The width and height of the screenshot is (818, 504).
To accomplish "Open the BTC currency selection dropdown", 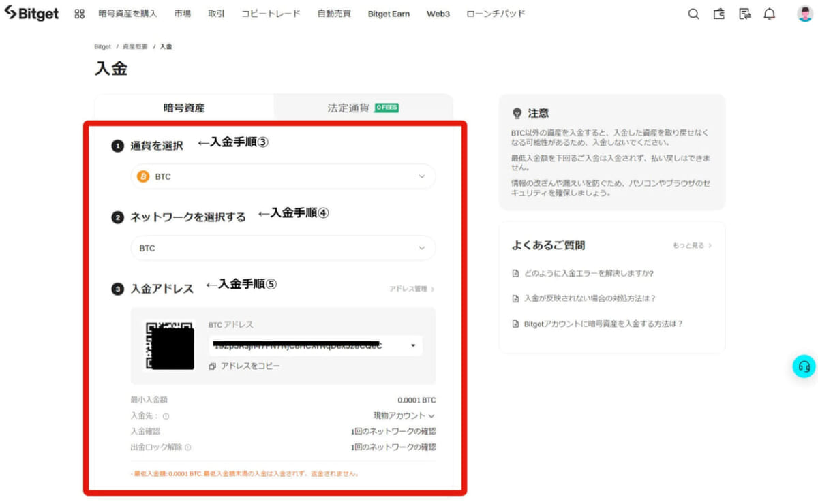I will click(x=283, y=176).
